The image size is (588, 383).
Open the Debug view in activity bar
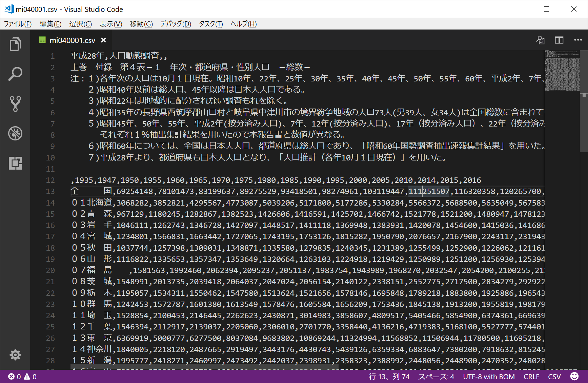click(x=15, y=133)
